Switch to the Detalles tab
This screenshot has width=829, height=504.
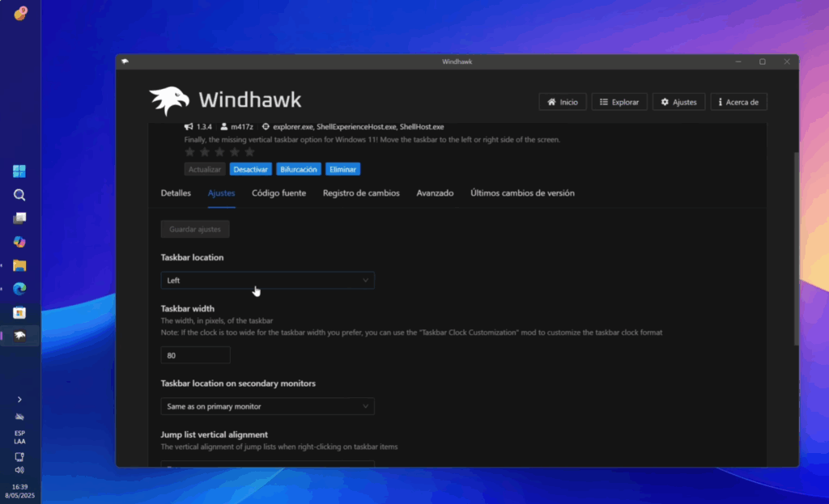point(176,193)
